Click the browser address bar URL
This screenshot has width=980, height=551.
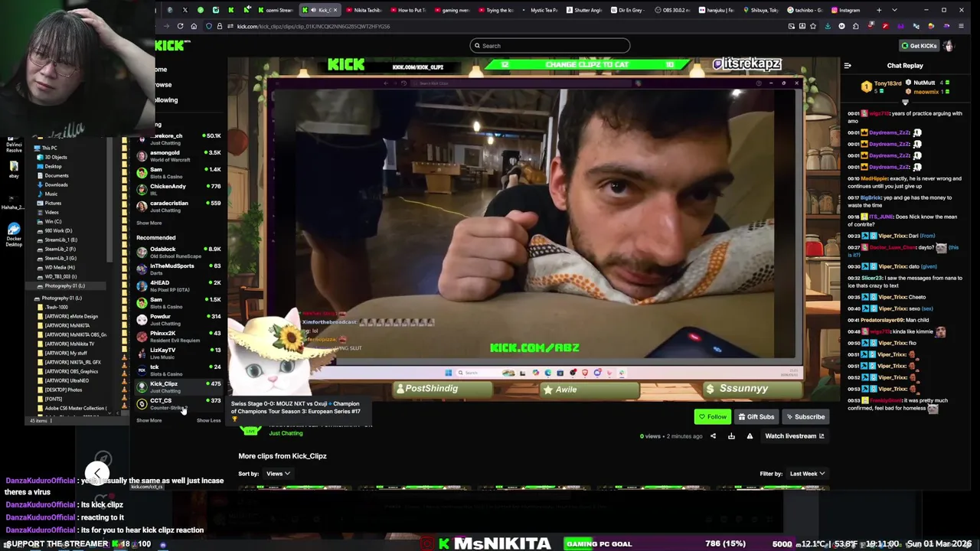click(313, 26)
